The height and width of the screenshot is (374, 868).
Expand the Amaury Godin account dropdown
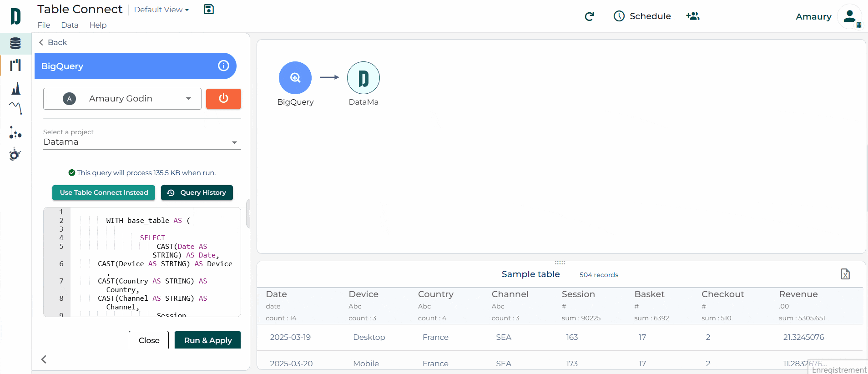click(122, 99)
